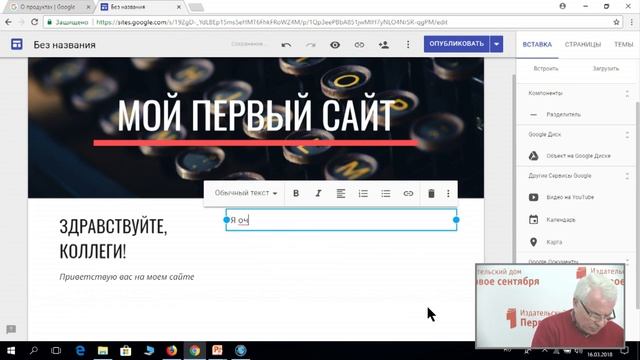Click the site name field Без названия
The width and height of the screenshot is (640, 360).
point(64,45)
